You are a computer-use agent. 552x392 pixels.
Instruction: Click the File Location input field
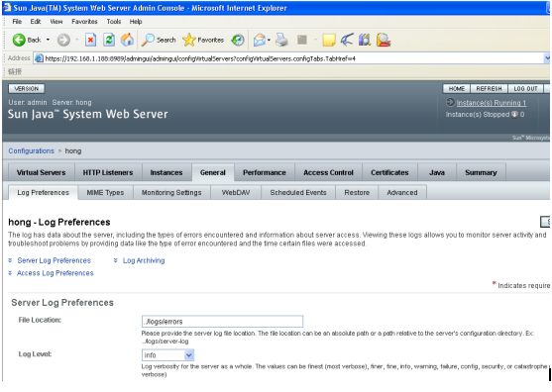tap(222, 322)
